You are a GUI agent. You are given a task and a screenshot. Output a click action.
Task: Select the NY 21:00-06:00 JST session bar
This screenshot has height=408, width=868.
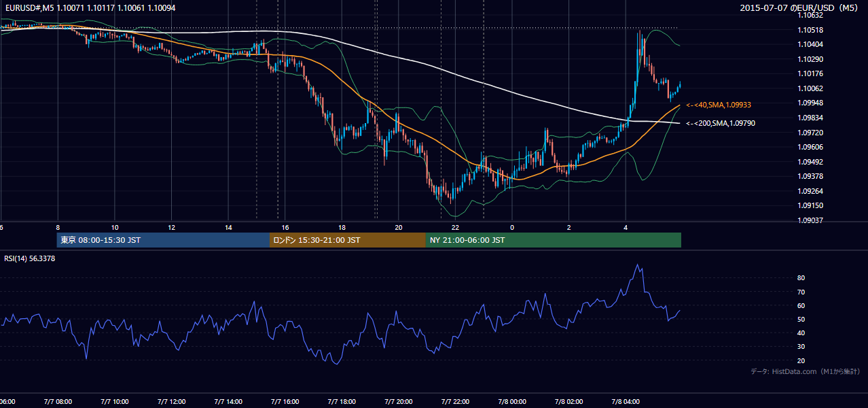click(554, 240)
